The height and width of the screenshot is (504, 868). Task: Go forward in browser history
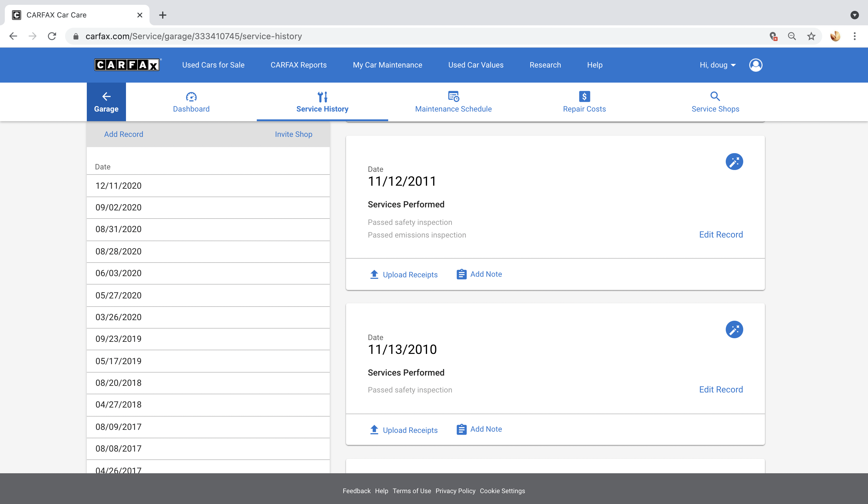tap(32, 36)
